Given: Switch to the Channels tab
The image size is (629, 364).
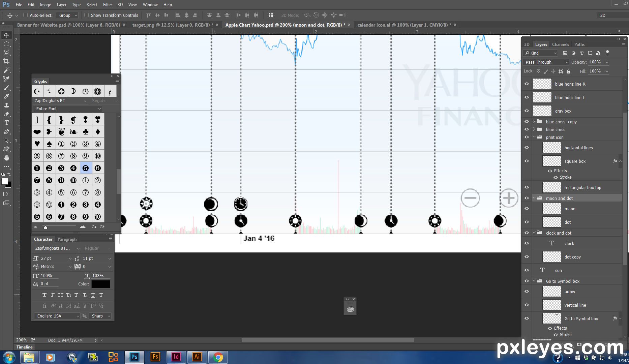Looking at the screenshot, I should [560, 44].
